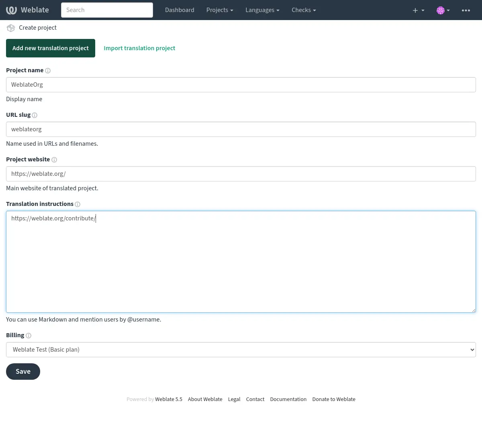Select Add new translation project tab
Viewport: 482px width, 448px height.
[x=51, y=48]
